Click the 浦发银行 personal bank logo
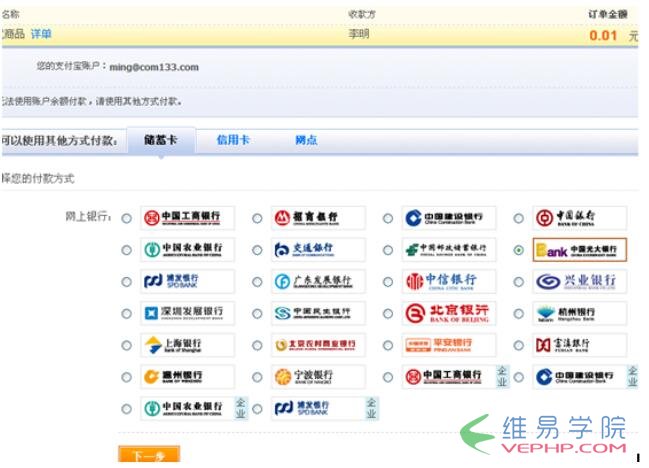The width and height of the screenshot is (649, 468). 187,281
